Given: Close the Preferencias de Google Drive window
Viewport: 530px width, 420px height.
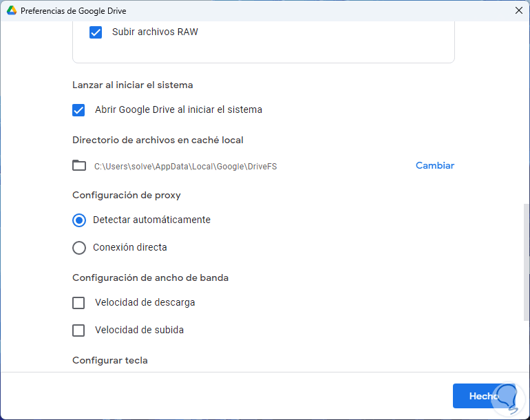Looking at the screenshot, I should [518, 10].
